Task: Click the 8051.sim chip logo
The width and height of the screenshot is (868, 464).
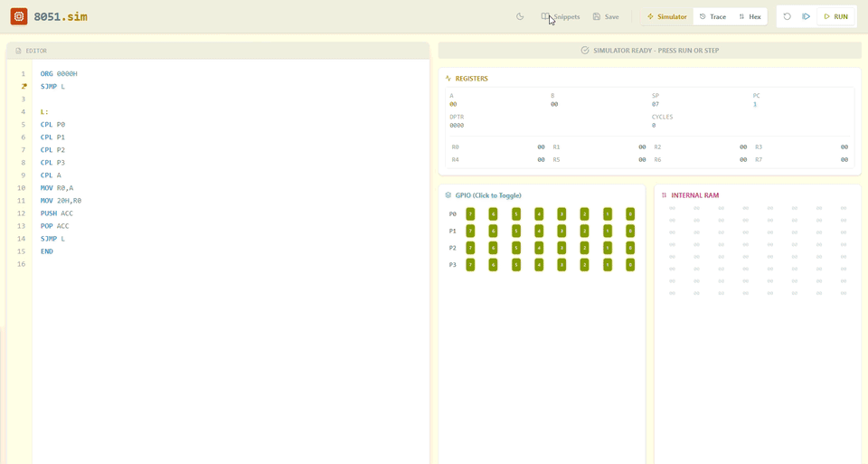Action: point(19,16)
